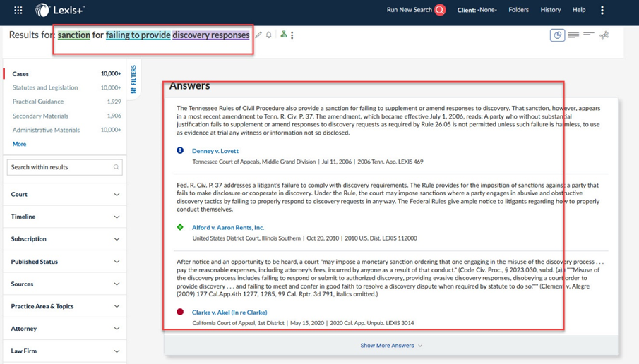The height and width of the screenshot is (364, 639).
Task: Select the graphical view icon
Action: pos(557,35)
